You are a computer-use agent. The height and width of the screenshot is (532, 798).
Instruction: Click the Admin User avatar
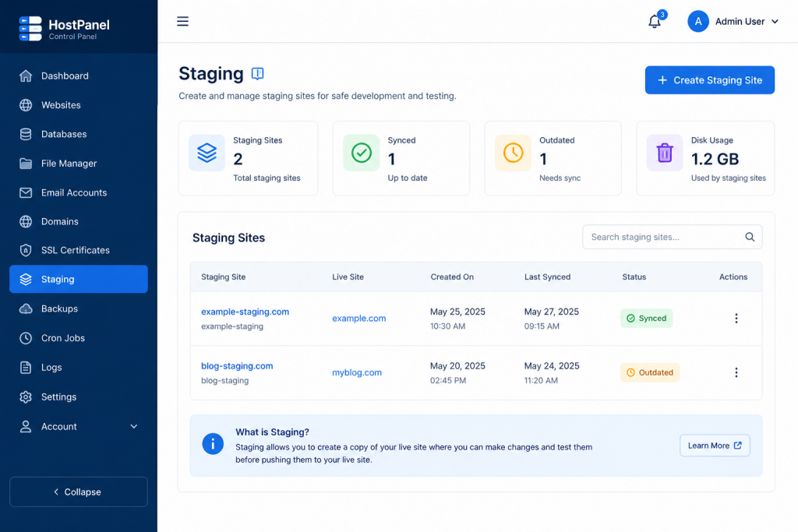698,21
